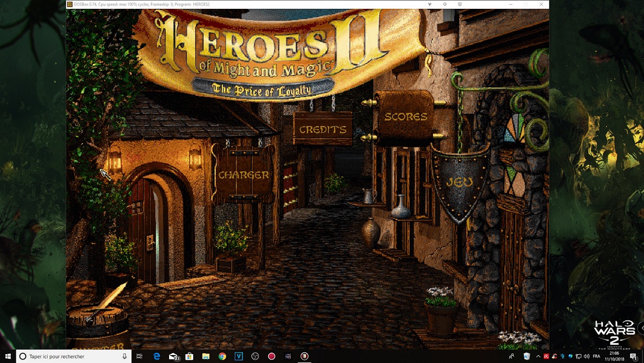Minimize the DOSBox window
This screenshot has width=644, height=363.
point(511,4)
